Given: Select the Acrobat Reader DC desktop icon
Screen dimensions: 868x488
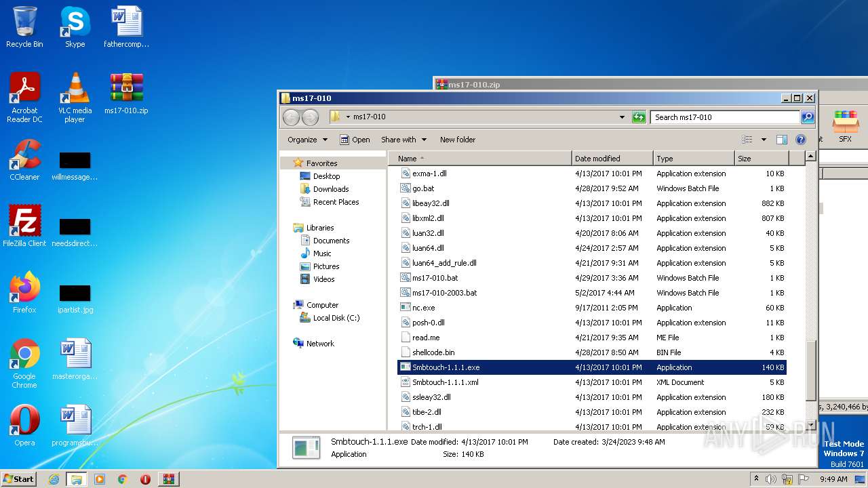Looking at the screenshot, I should [x=24, y=98].
